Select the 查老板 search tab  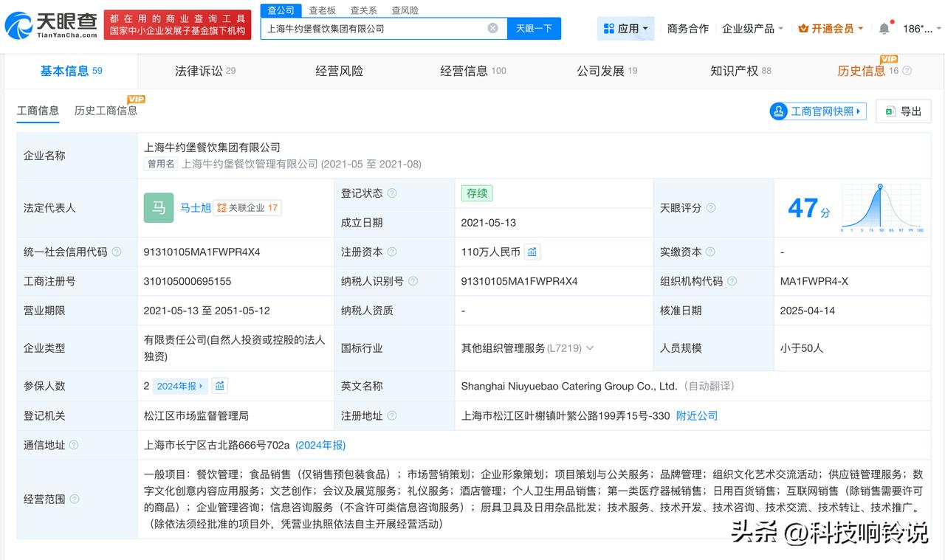point(322,10)
